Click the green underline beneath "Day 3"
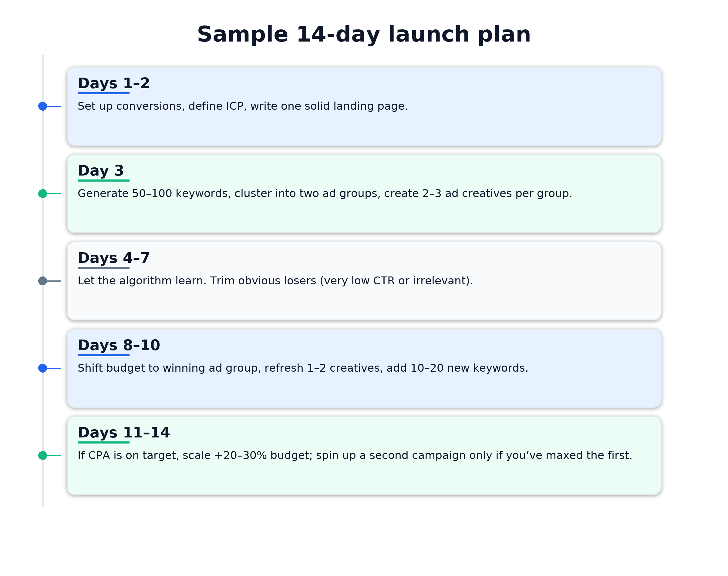This screenshot has width=728, height=576. pyautogui.click(x=103, y=180)
